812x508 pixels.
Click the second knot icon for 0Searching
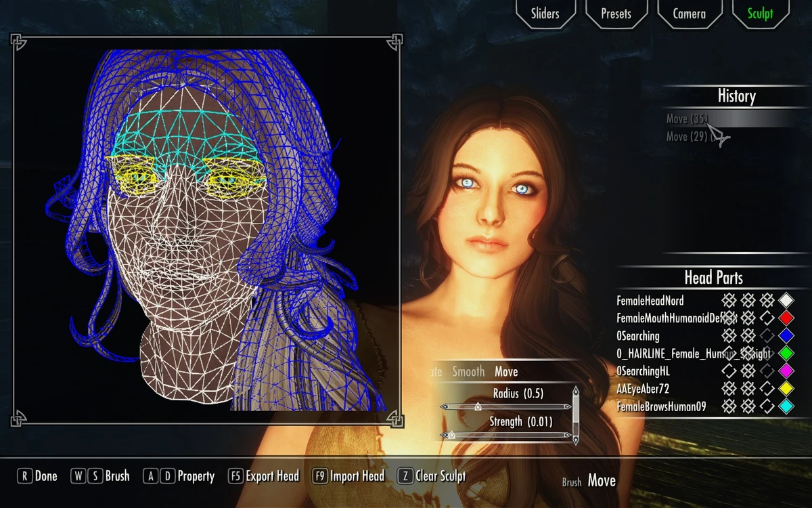click(748, 335)
